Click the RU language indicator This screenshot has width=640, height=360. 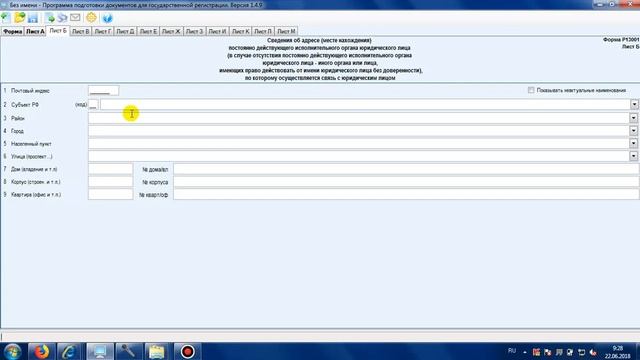512,351
